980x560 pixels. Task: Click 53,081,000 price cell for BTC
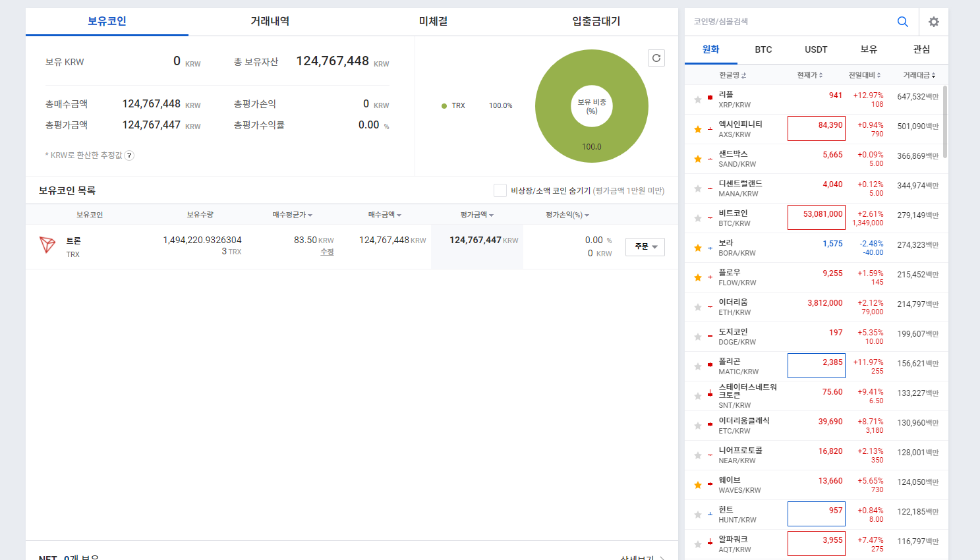pos(817,218)
